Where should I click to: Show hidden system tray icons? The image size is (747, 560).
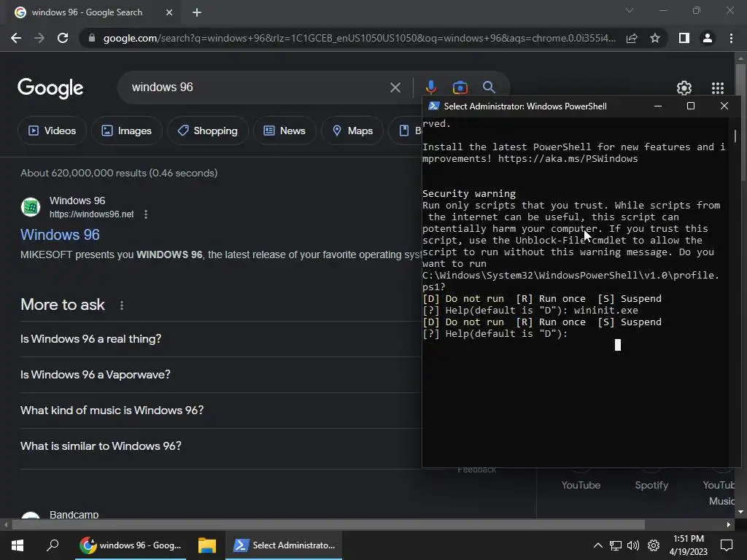pyautogui.click(x=598, y=545)
